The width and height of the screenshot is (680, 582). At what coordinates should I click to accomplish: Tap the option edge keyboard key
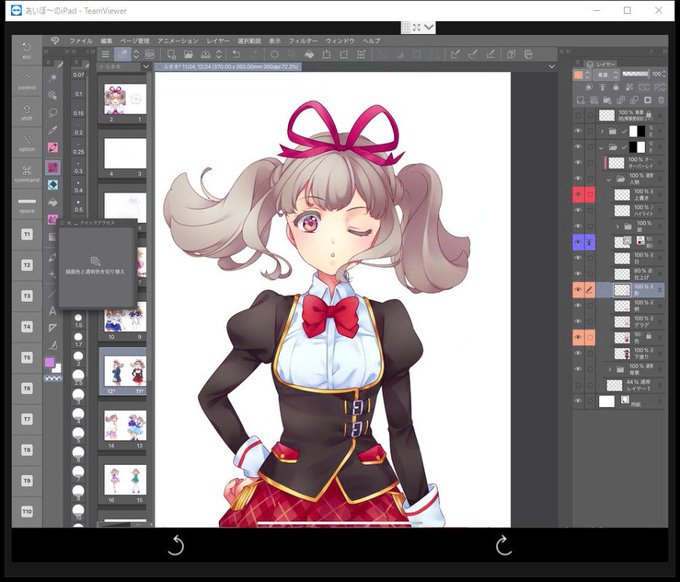[x=27, y=142]
